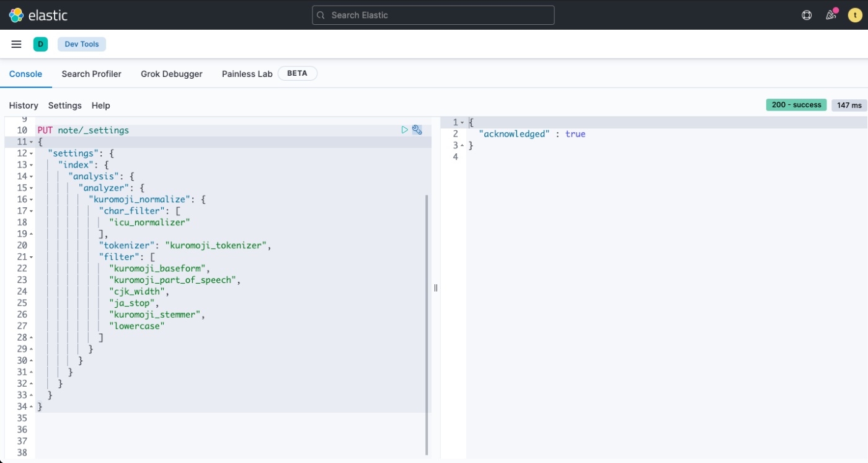
Task: Open the request wrench actions menu
Action: tap(417, 130)
